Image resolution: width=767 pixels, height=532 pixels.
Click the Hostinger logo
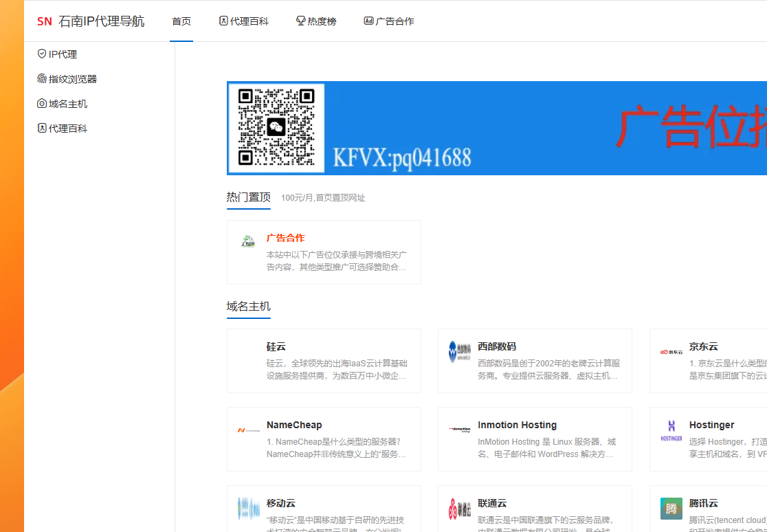pos(671,430)
